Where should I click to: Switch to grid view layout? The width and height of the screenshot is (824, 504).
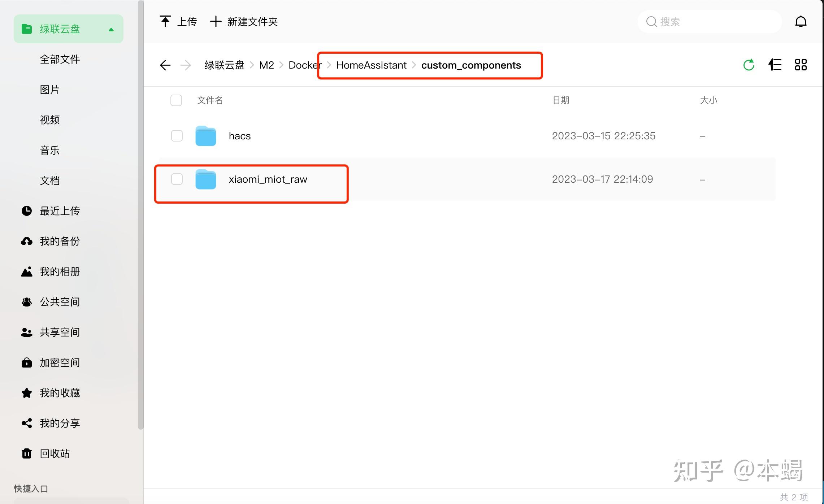point(801,65)
